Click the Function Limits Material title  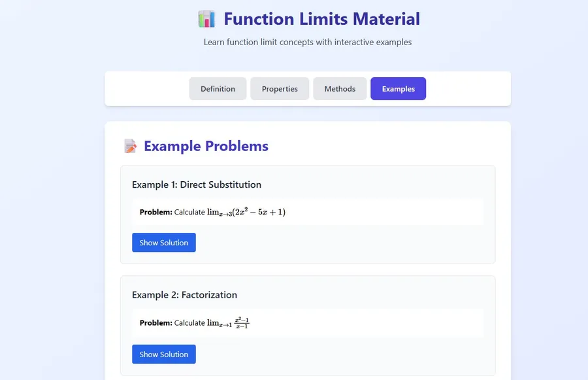(321, 19)
